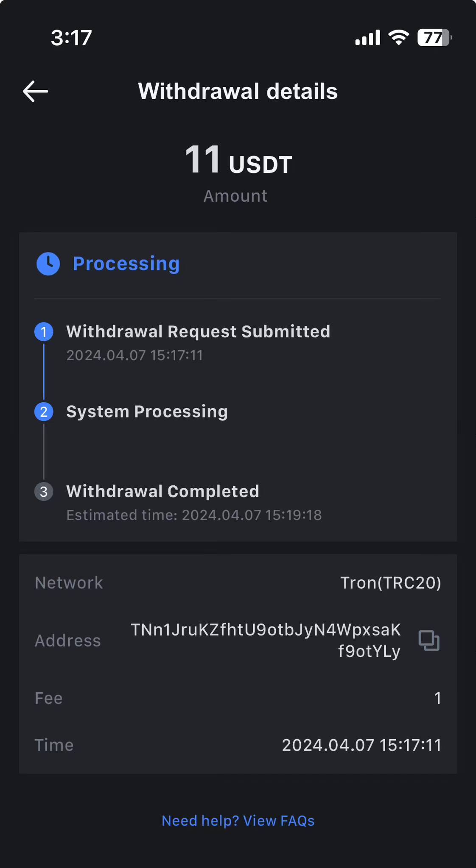This screenshot has height=868, width=476.
Task: Tap the System Processing step label
Action: [x=147, y=412]
